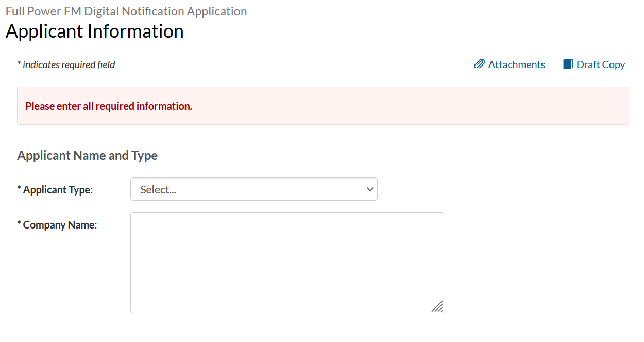The image size is (644, 342).
Task: Click the asterisk before Applicant Type label
Action: (x=19, y=189)
